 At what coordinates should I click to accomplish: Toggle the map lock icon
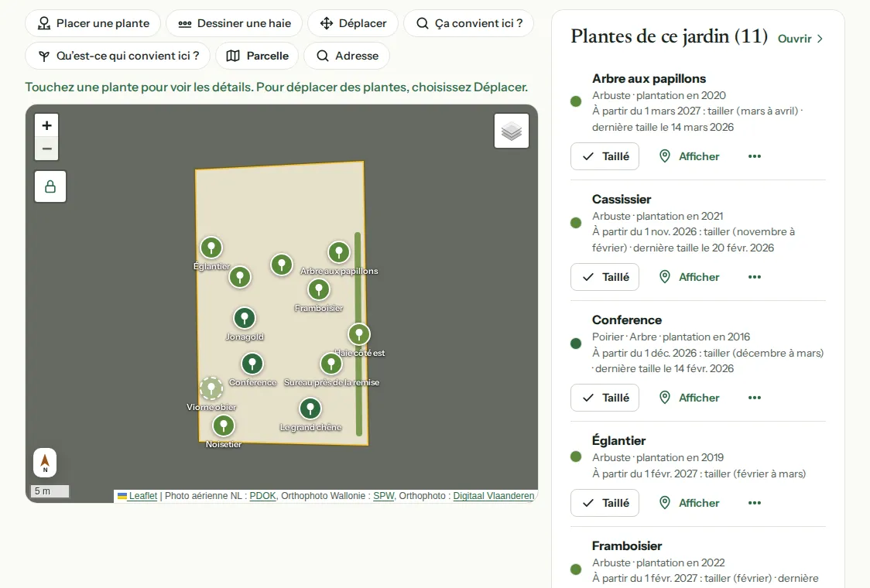click(50, 186)
